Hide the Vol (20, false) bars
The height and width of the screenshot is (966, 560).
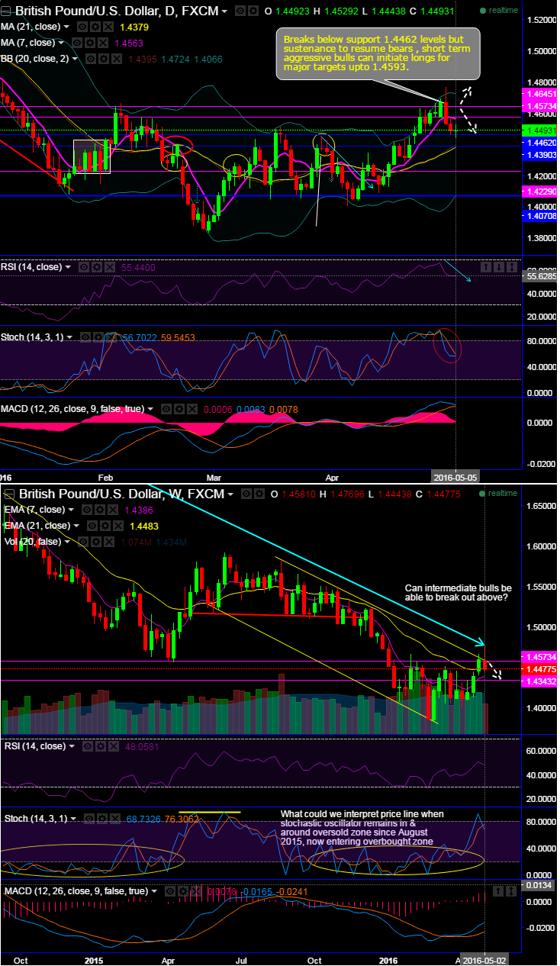tap(83, 541)
